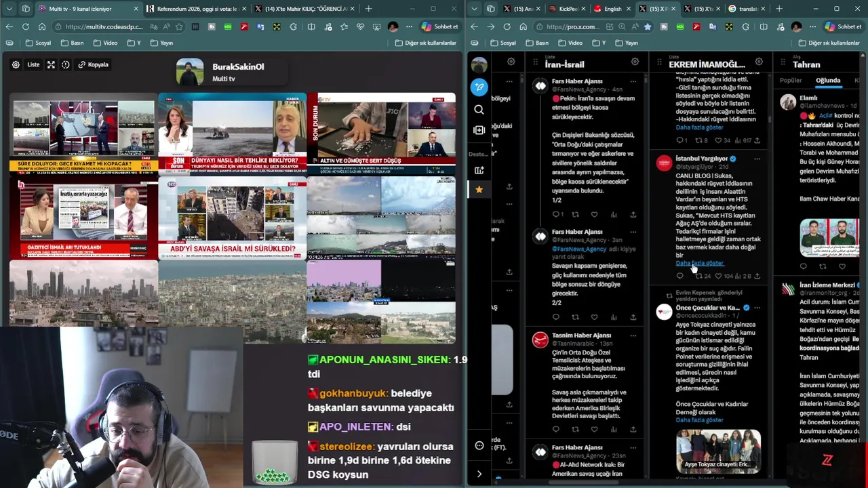Open Multi tv settings gear icon

(x=16, y=64)
